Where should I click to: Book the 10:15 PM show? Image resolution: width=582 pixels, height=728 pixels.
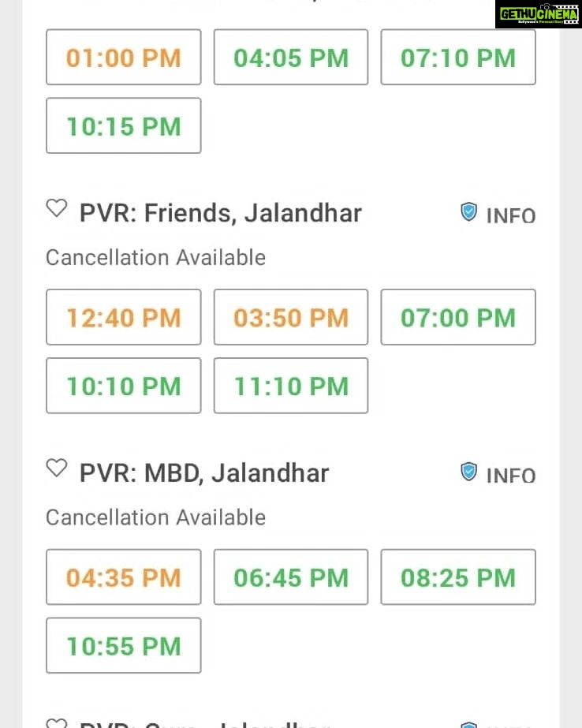point(124,125)
